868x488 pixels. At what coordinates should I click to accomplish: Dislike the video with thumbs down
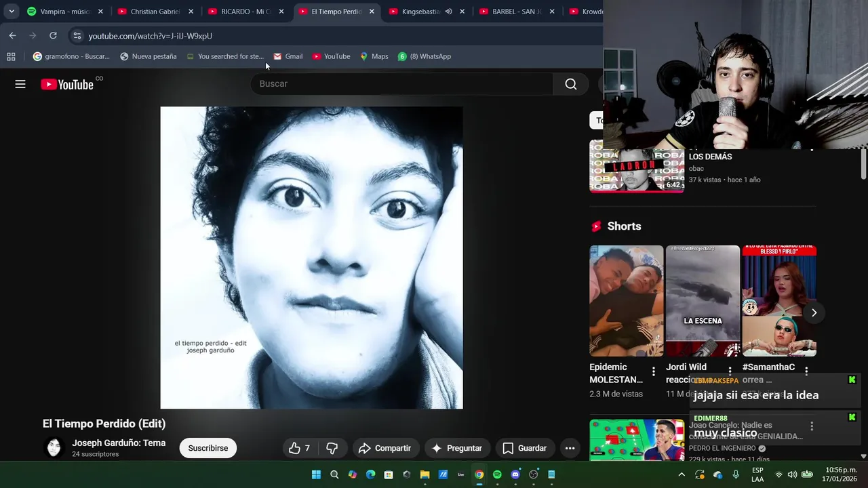click(332, 448)
